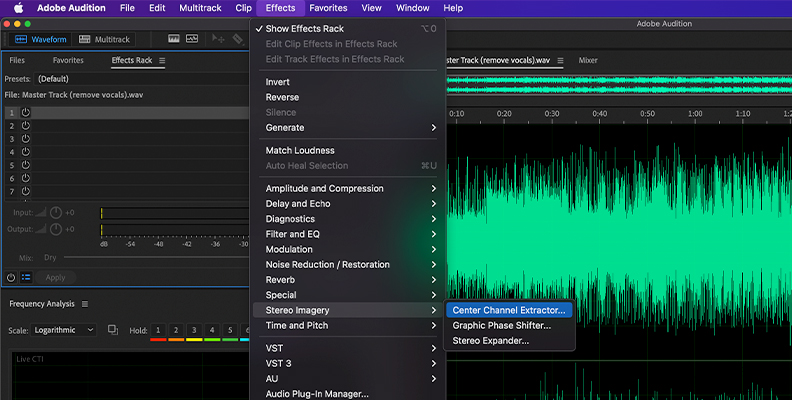
Task: Click the Output level knob
Action: 56,229
